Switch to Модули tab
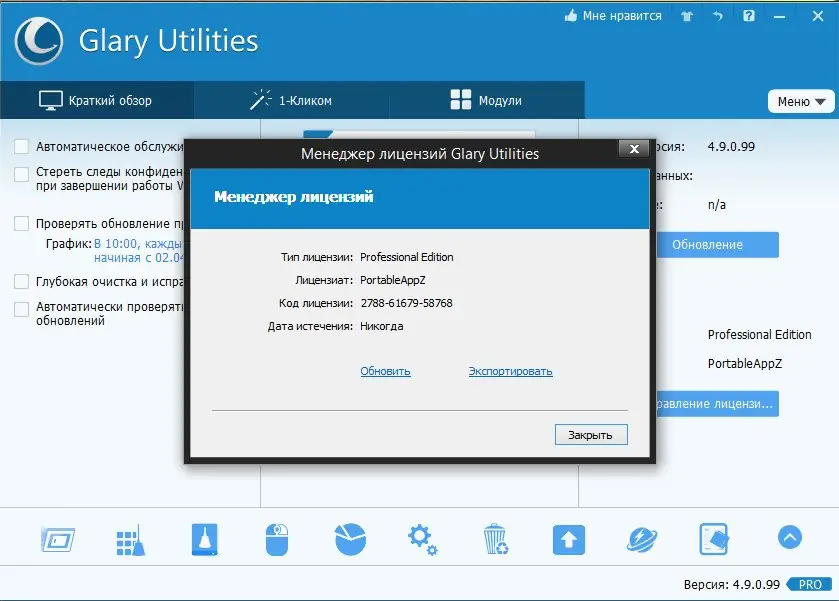Screen dimensions: 839x601 click(x=487, y=100)
